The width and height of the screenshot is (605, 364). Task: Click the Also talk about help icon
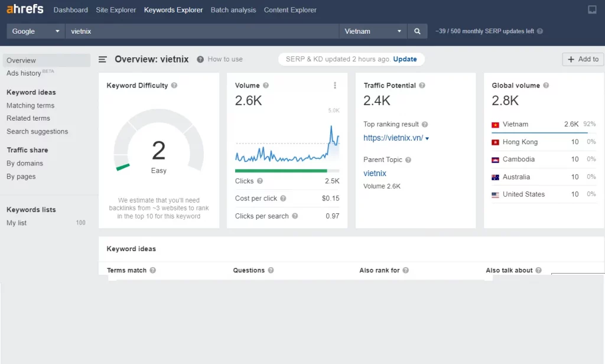click(x=539, y=270)
